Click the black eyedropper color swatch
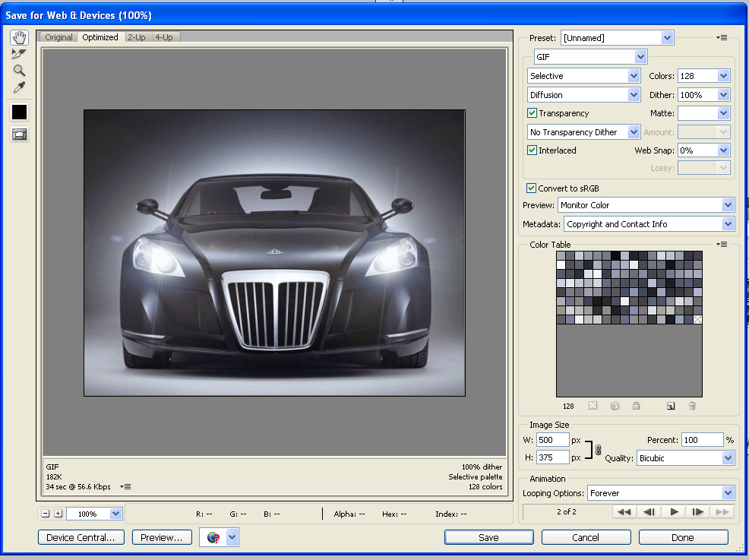This screenshot has height=560, width=749. click(x=19, y=112)
